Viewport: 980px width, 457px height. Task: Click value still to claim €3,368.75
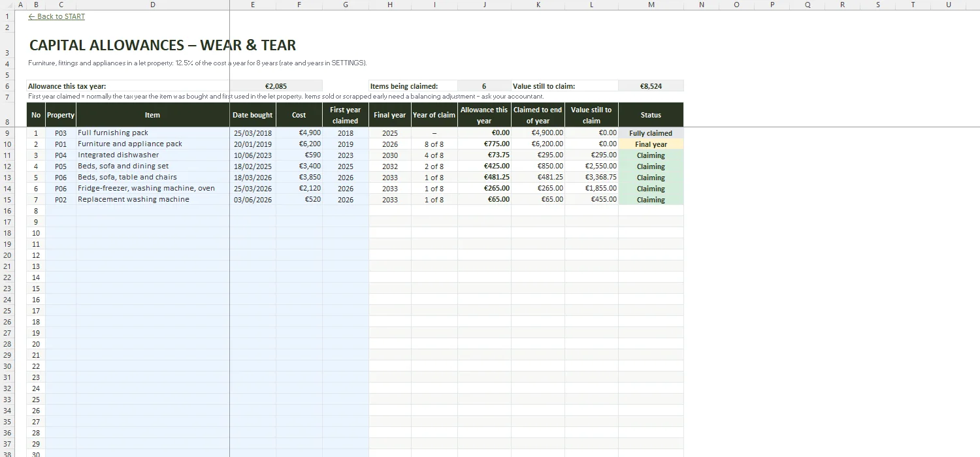(591, 178)
